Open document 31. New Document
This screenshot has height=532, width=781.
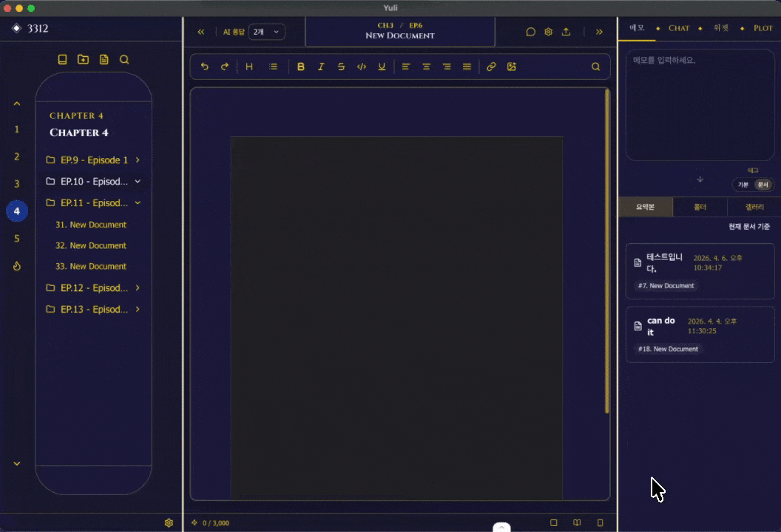pos(91,225)
